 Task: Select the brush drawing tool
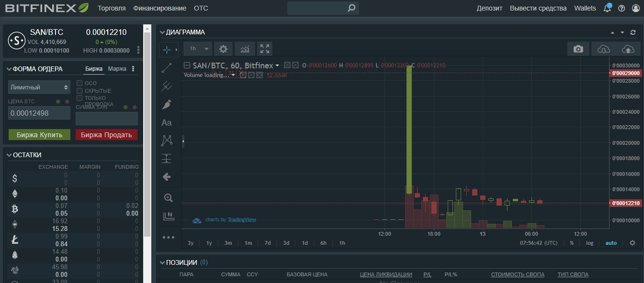(x=167, y=104)
